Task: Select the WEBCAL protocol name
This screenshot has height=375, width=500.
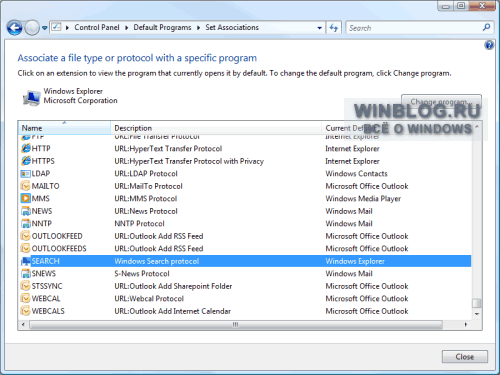Action: (46, 299)
